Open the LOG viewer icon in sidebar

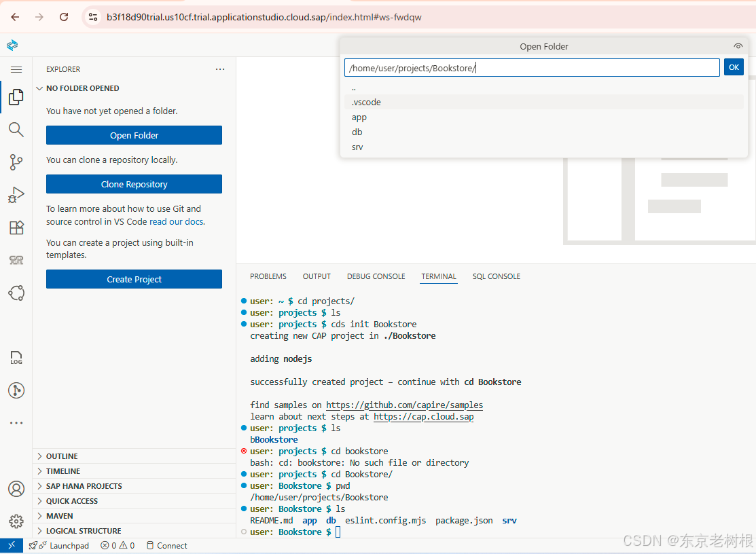(16, 357)
